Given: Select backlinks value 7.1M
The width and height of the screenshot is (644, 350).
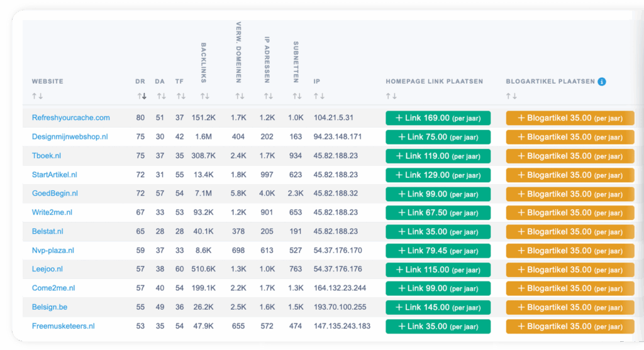Looking at the screenshot, I should click(x=203, y=194).
